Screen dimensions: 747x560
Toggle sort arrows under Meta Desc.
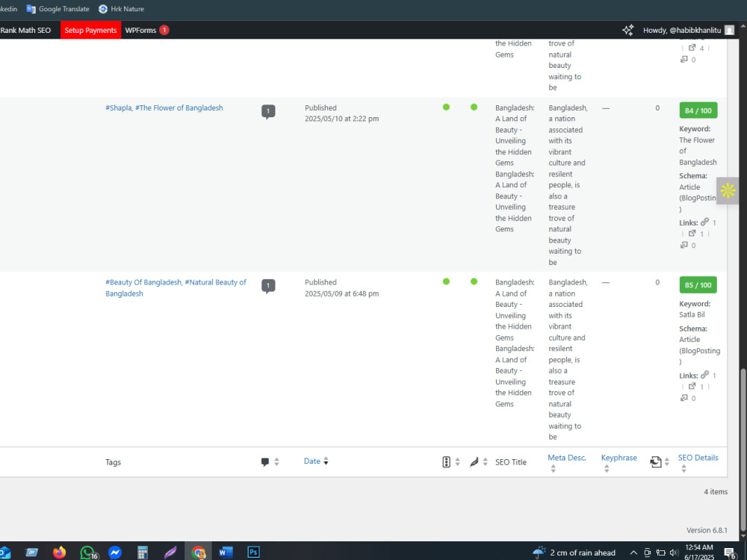pos(553,469)
